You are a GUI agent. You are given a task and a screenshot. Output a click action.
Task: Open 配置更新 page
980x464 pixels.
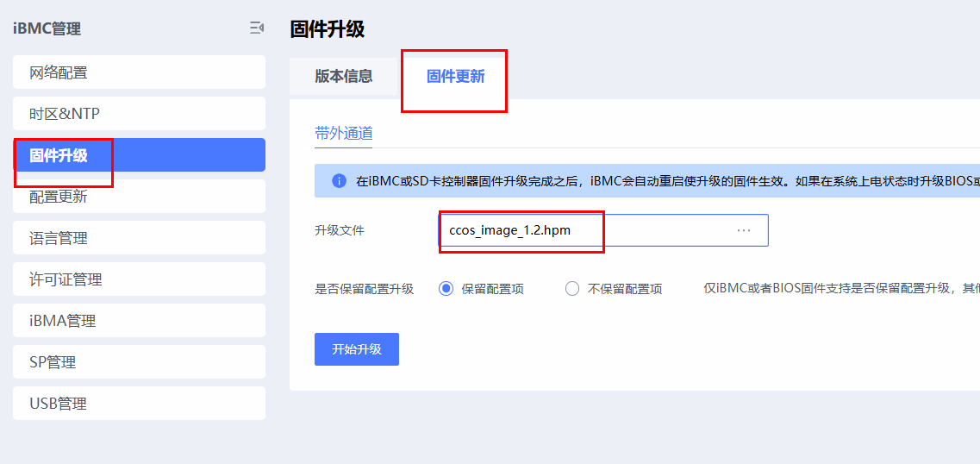(139, 197)
